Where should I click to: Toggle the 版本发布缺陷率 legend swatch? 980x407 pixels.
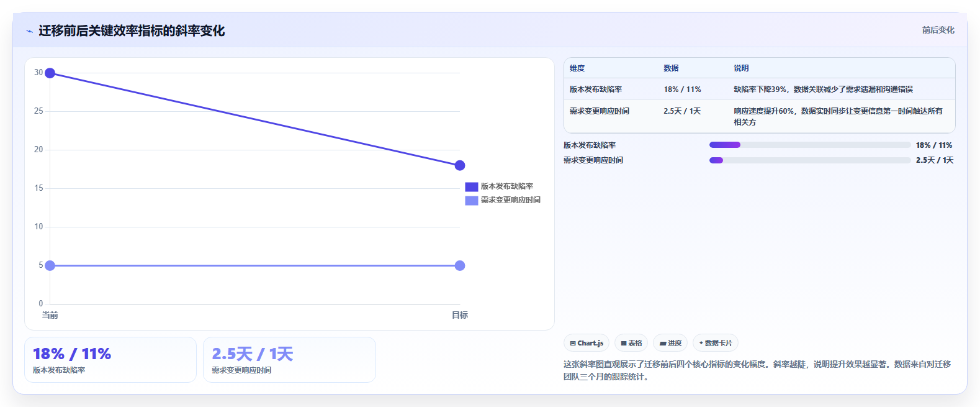(x=471, y=186)
